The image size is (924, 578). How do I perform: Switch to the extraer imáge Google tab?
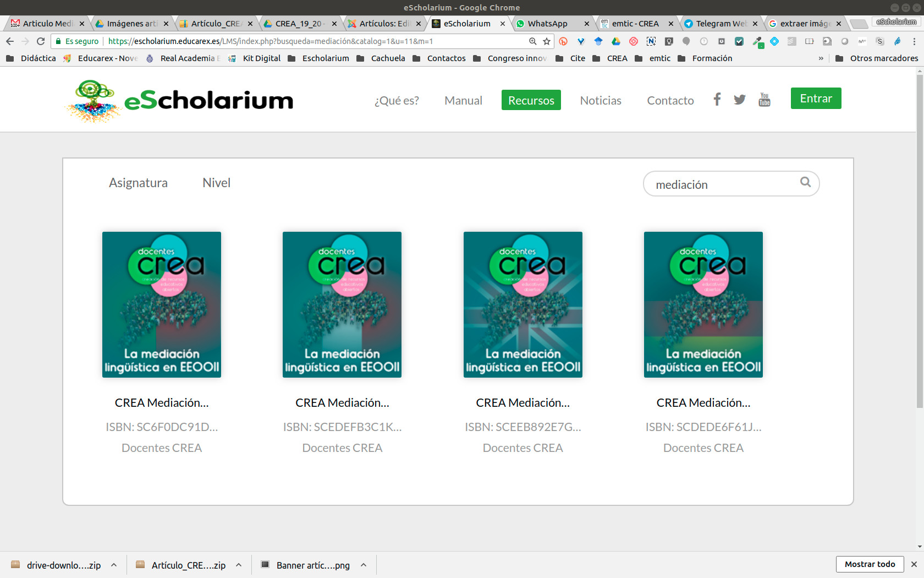pyautogui.click(x=804, y=24)
